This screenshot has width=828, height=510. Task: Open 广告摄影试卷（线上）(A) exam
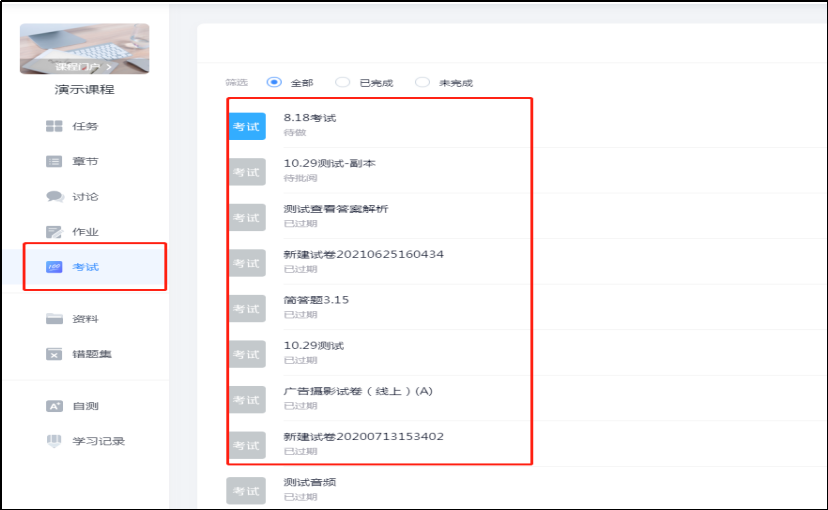pos(358,391)
